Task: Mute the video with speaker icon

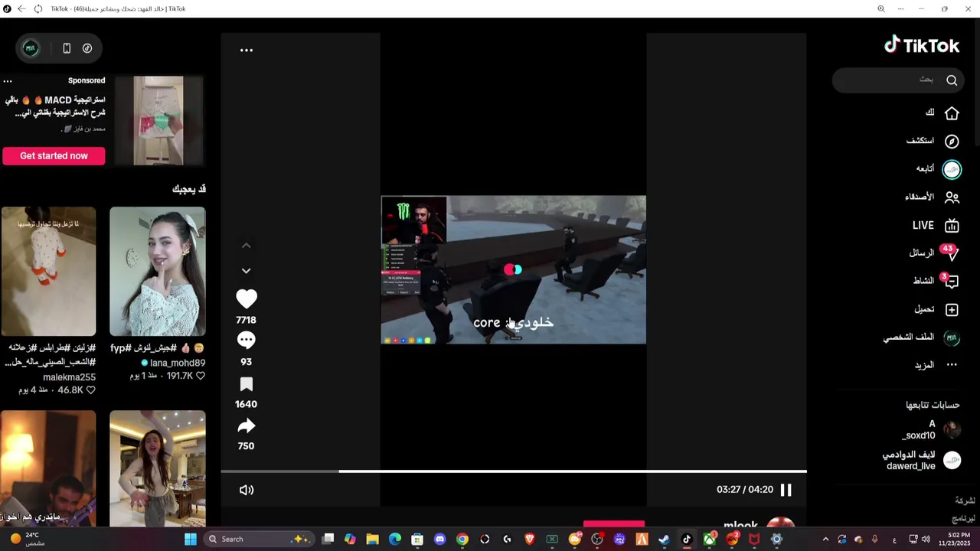Action: [247, 490]
